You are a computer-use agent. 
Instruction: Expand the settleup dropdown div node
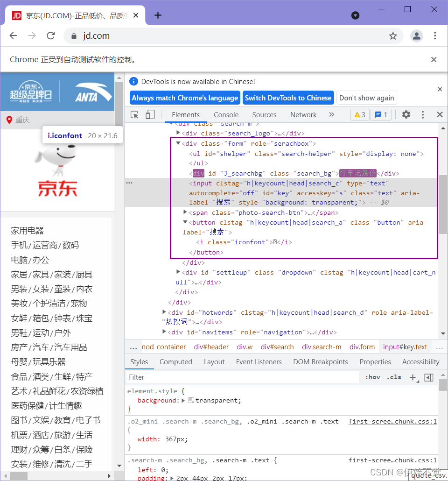coord(178,272)
